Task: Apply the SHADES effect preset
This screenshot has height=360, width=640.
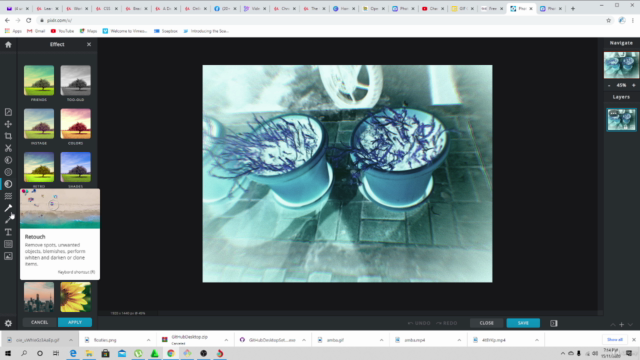Action: coord(76,167)
